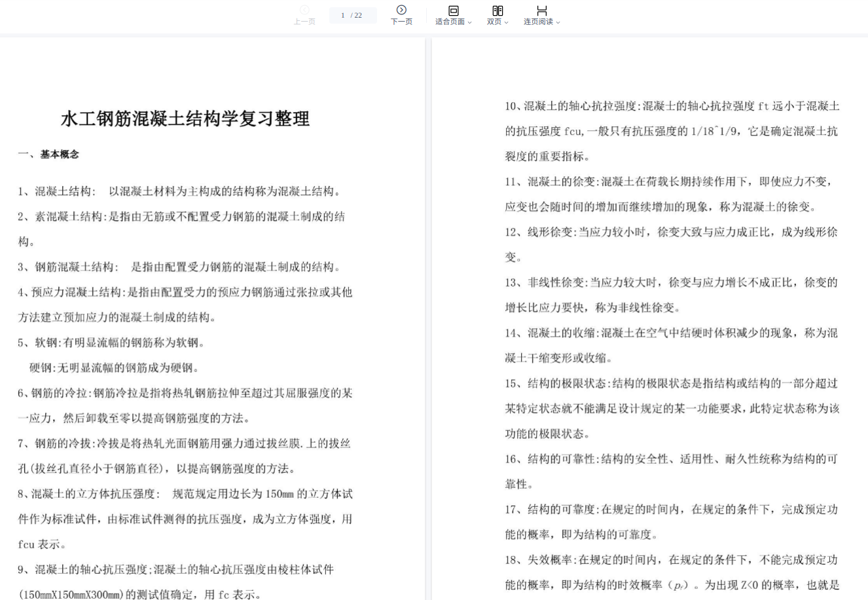
Task: Click the fit page (适合页面) icon
Action: [x=453, y=10]
